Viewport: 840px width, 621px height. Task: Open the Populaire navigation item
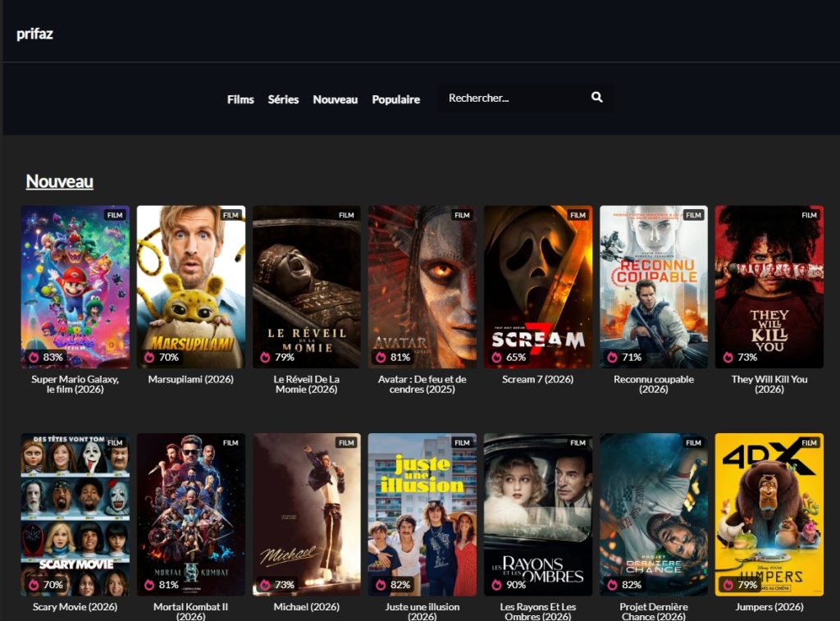tap(396, 99)
